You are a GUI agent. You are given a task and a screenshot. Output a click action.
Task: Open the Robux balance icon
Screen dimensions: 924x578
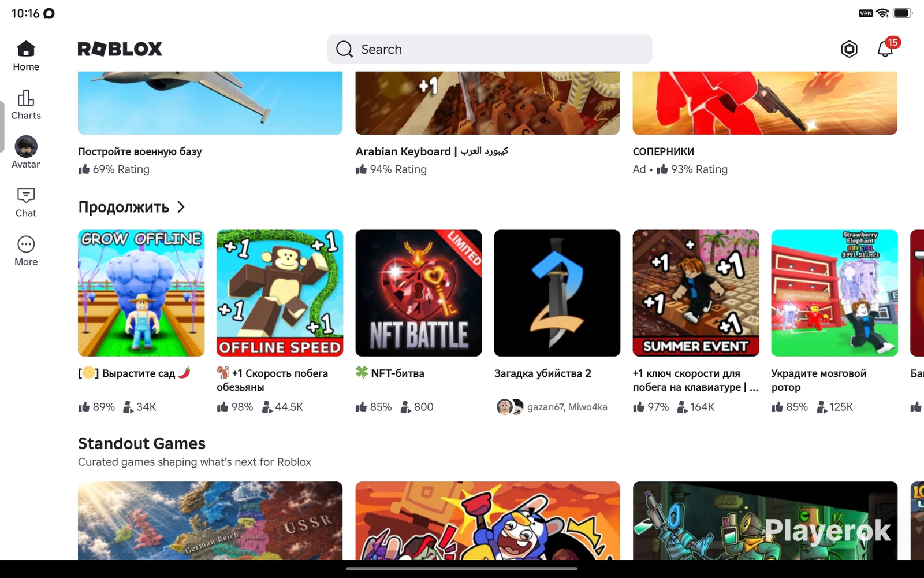(x=849, y=49)
